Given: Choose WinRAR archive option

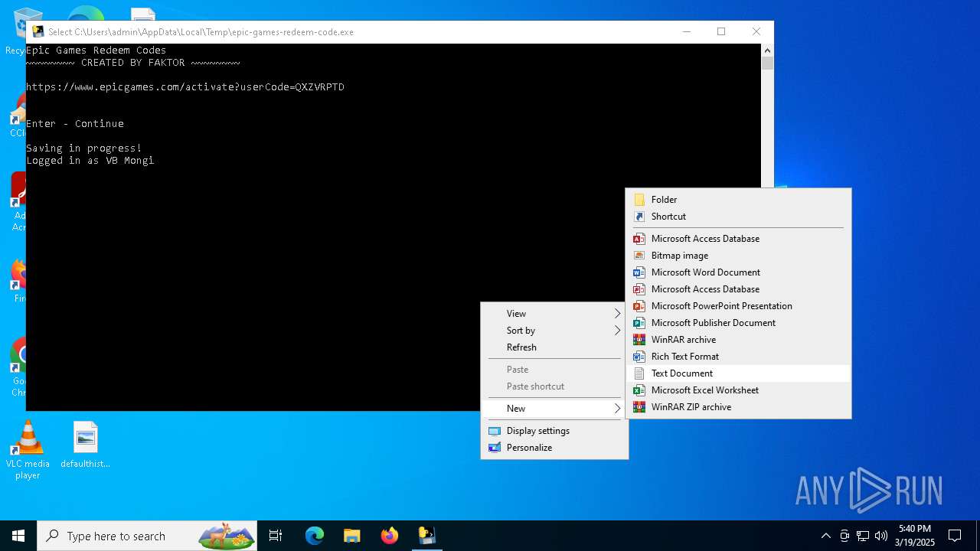Looking at the screenshot, I should (738, 340).
